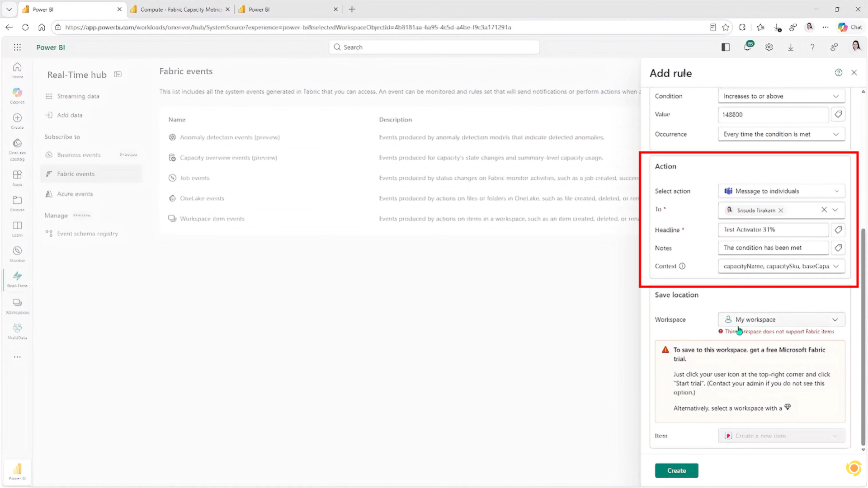Viewport: 868px width, 488px height.
Task: Open the Condition dropdown
Action: tap(781, 96)
